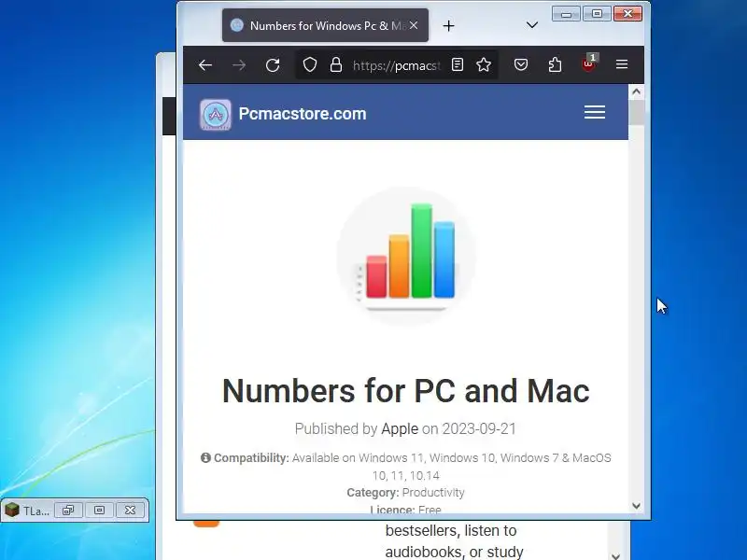Open the uBlock Origin extension
Image resolution: width=747 pixels, height=560 pixels.
(589, 63)
